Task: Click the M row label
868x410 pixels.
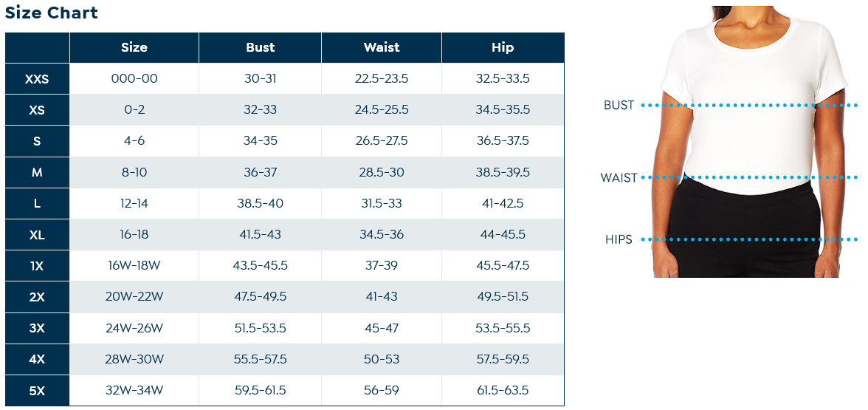Action: click(x=37, y=172)
